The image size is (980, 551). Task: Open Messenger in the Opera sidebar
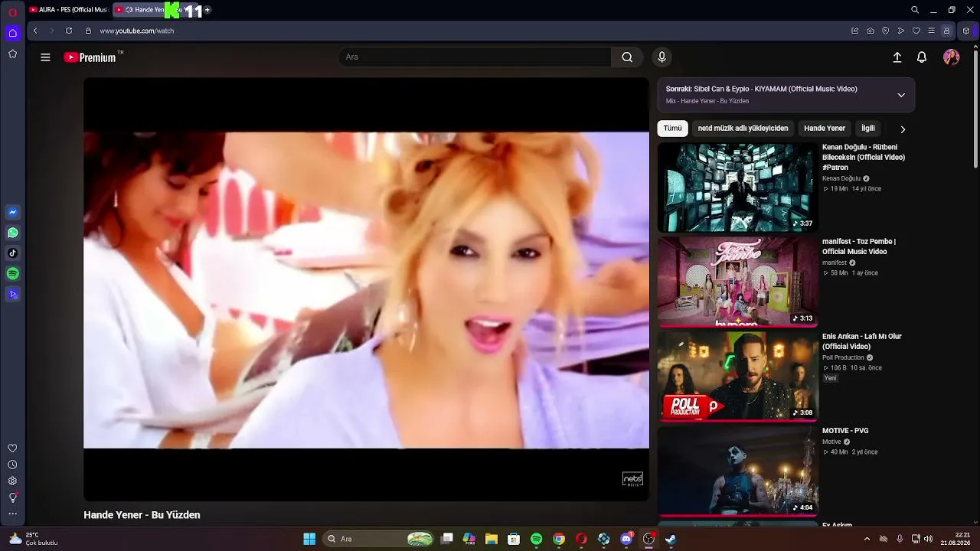pos(12,212)
